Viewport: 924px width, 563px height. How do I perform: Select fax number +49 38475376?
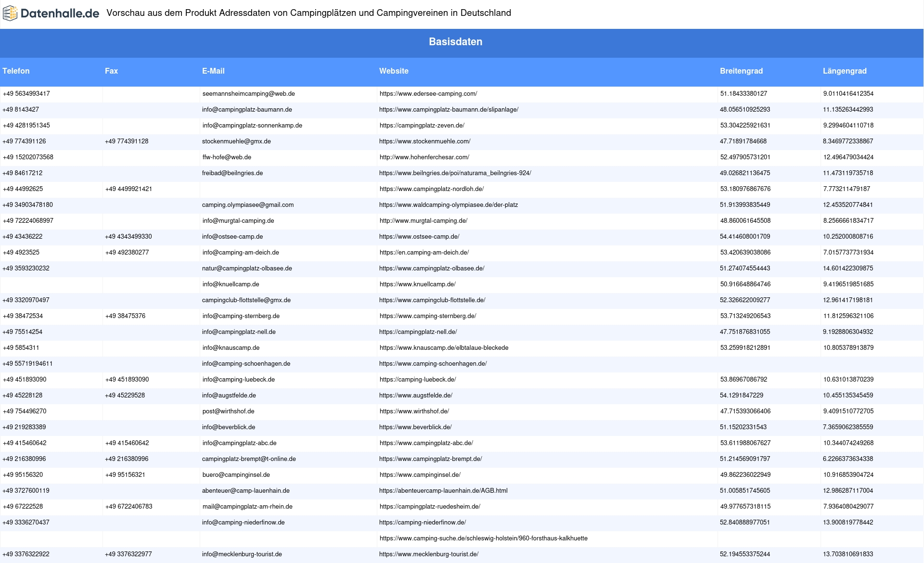[125, 316]
